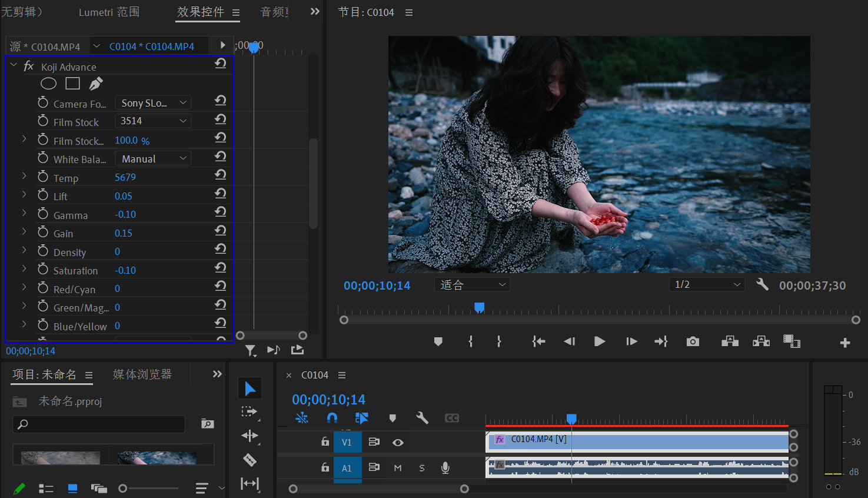Toggle V1 track lock
Viewport: 868px width, 498px height.
325,441
